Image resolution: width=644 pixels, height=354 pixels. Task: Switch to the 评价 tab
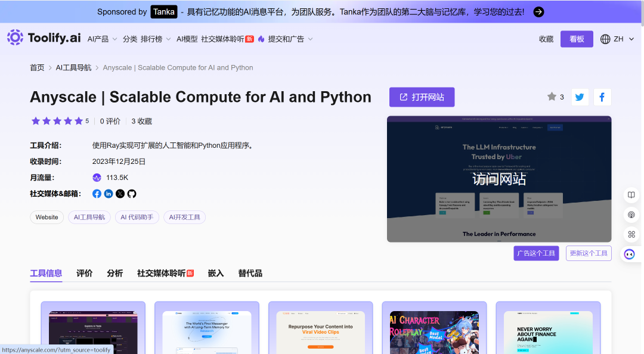(x=85, y=274)
